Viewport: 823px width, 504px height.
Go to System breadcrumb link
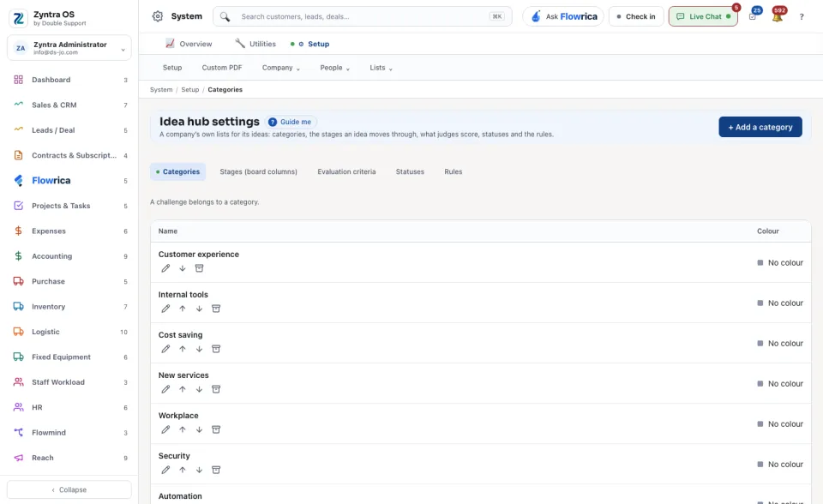pos(161,90)
